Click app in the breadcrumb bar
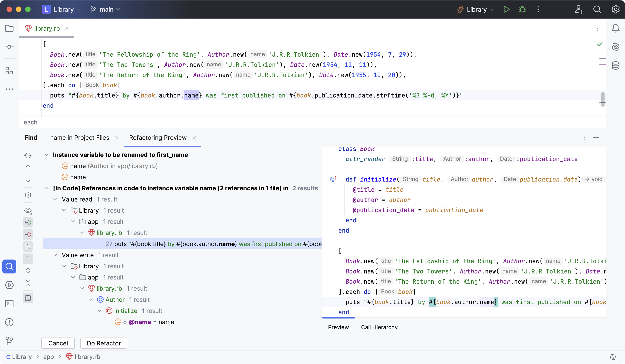Image resolution: width=625 pixels, height=364 pixels. 49,357
